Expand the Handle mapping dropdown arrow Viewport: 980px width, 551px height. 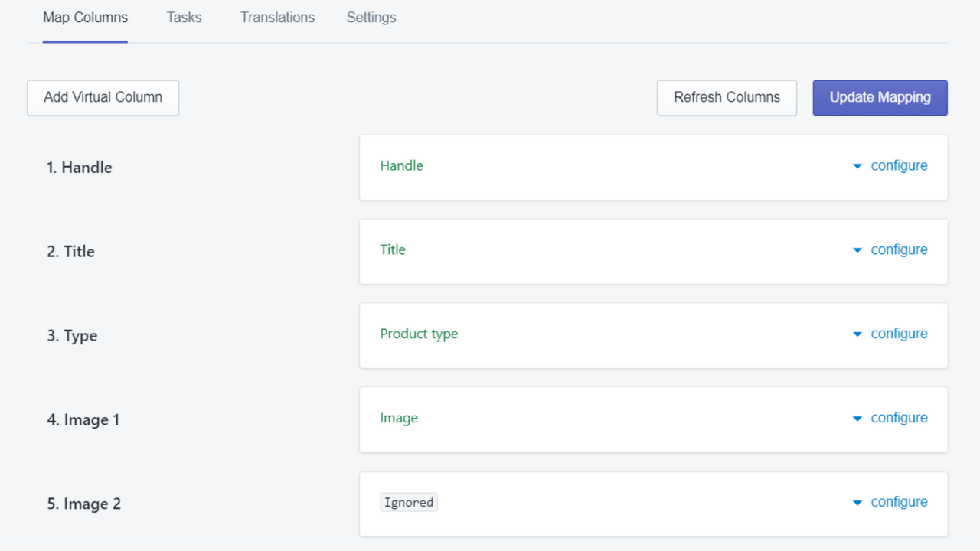857,165
